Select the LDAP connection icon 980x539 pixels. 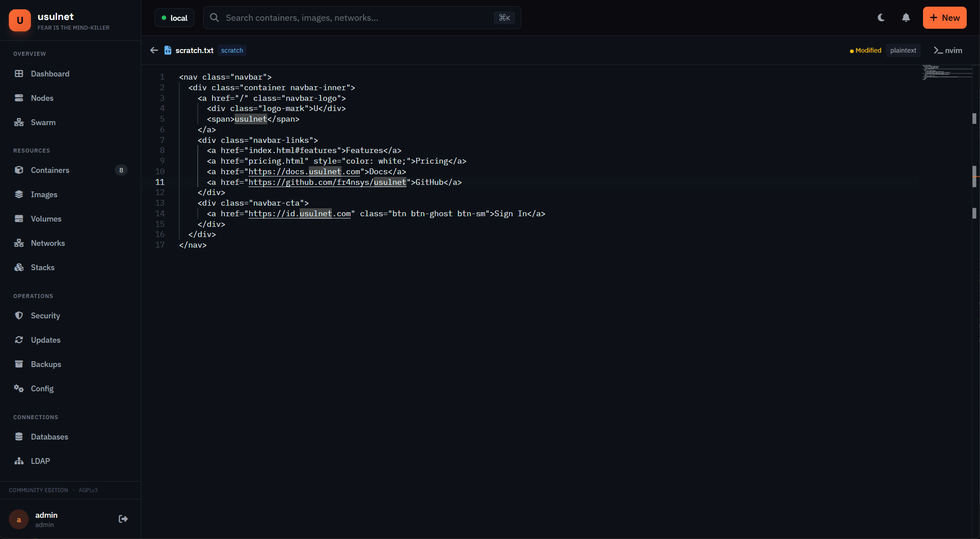[x=19, y=461]
